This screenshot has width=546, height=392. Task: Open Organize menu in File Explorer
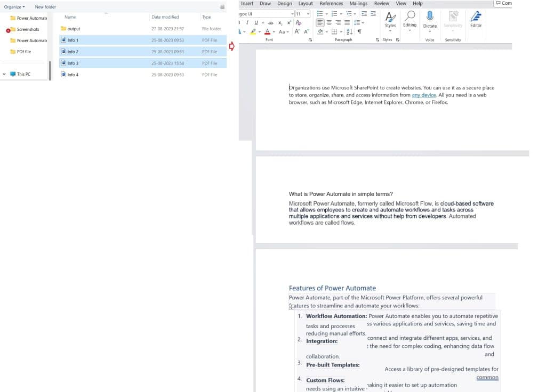(x=14, y=7)
